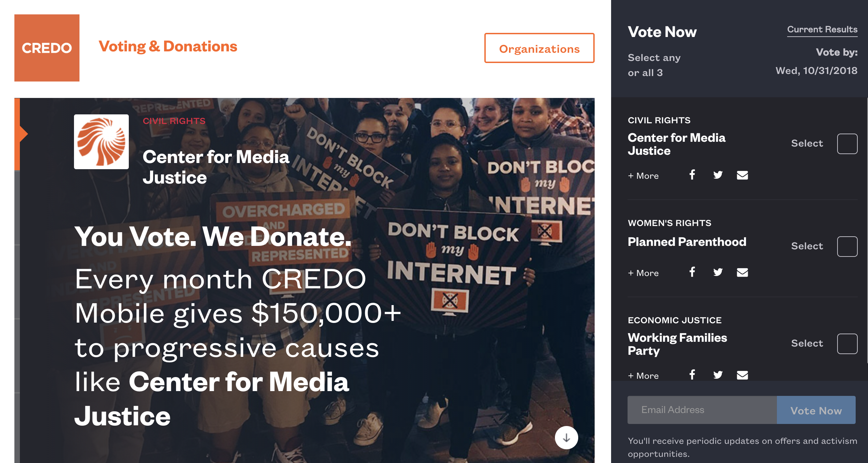
Task: Email Center for Media Justice to a friend
Action: (x=742, y=175)
